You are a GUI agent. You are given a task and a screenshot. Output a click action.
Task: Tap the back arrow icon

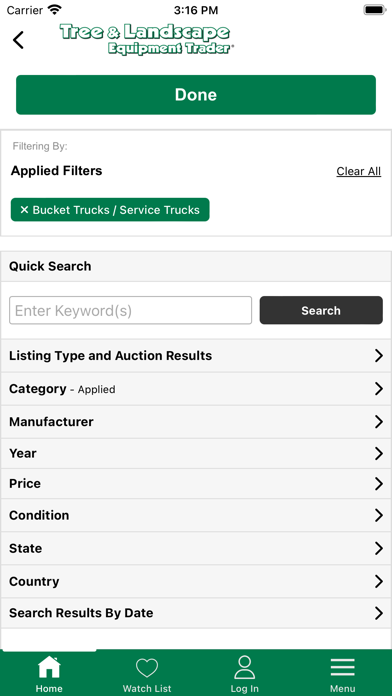tap(18, 40)
